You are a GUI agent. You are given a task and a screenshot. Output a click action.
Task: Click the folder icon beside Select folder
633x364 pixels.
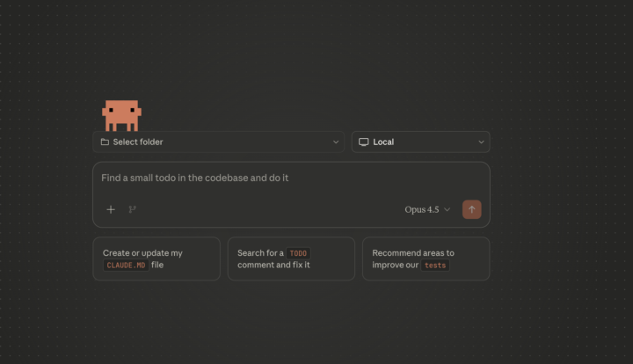tap(105, 142)
